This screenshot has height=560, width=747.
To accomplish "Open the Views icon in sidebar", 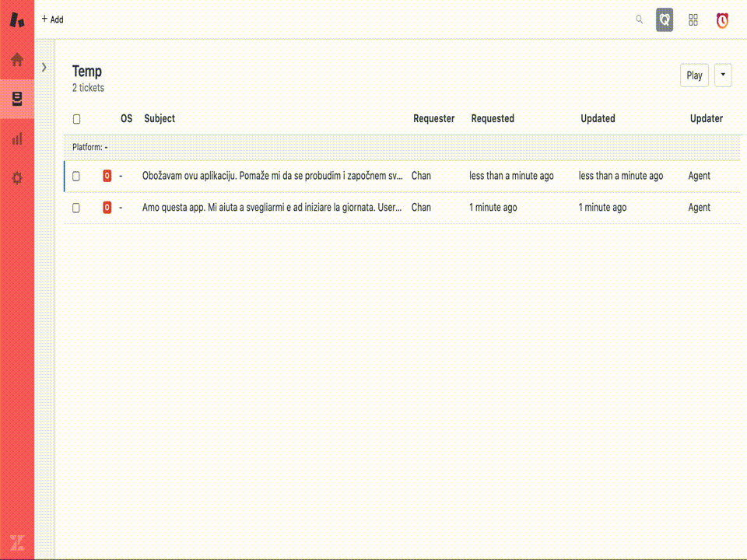I will click(x=17, y=99).
